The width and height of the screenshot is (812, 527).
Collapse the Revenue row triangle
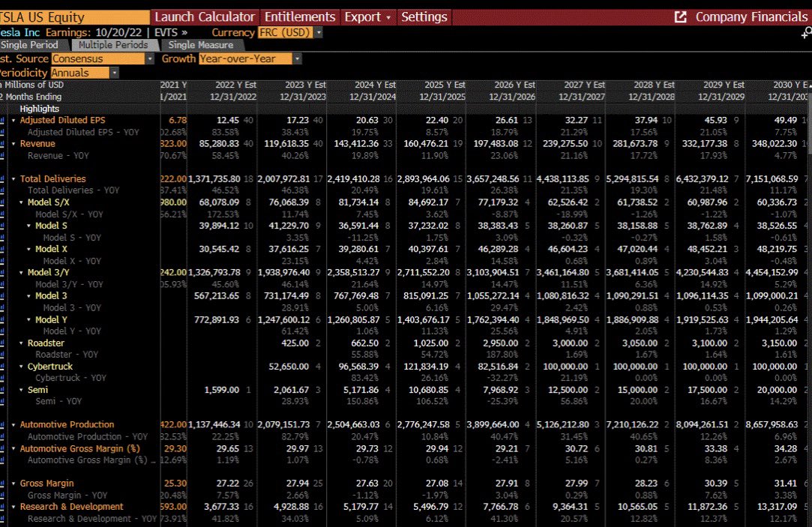(13, 144)
